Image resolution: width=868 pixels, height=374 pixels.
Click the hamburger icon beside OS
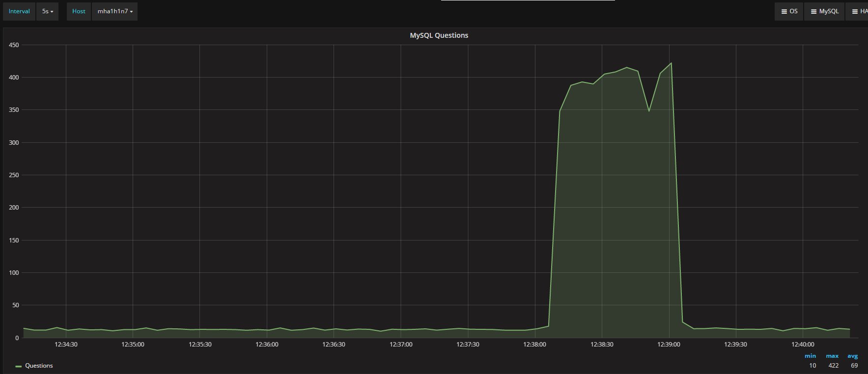[784, 11]
